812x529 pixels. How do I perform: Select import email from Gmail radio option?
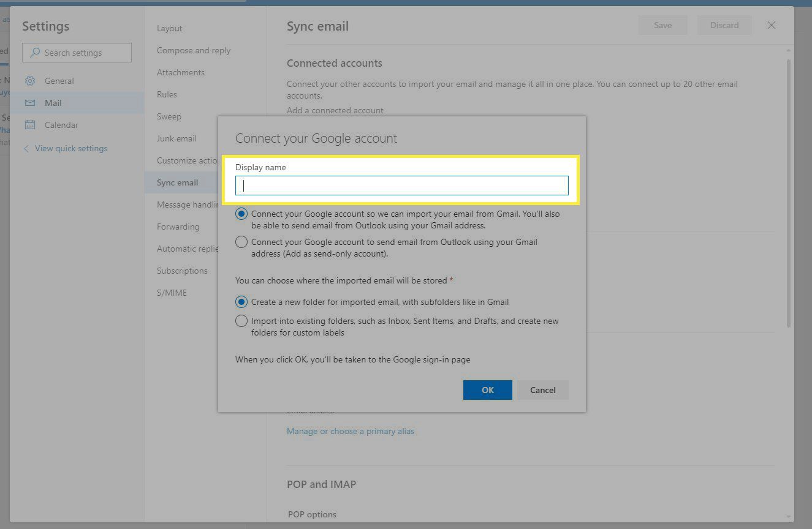pyautogui.click(x=241, y=214)
